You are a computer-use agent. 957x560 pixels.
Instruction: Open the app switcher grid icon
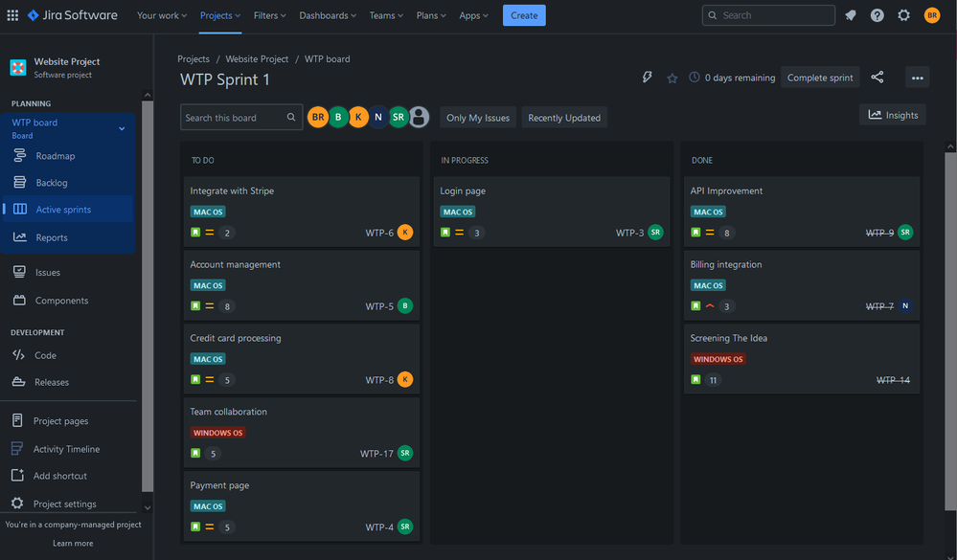coord(12,14)
